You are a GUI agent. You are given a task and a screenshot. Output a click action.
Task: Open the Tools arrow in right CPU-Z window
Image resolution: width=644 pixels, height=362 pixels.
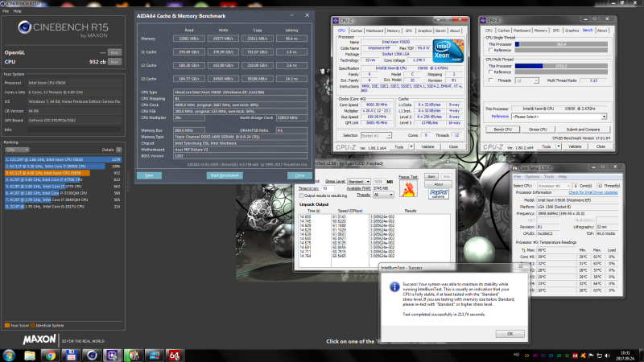(559, 146)
